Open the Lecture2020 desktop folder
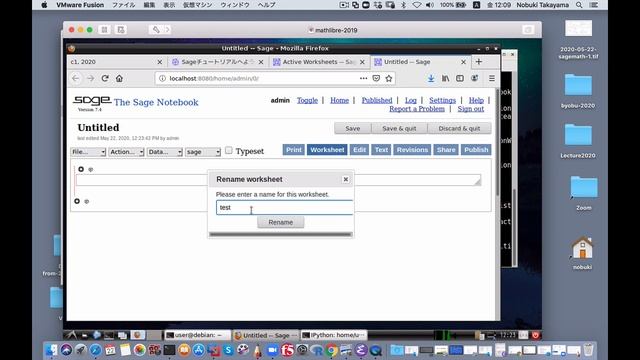 (x=578, y=141)
